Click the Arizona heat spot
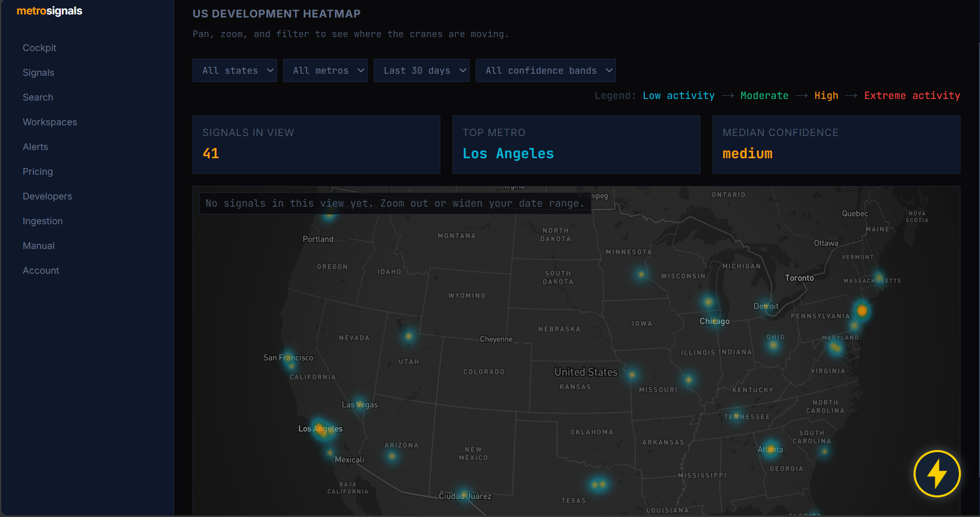The width and height of the screenshot is (980, 517). click(x=392, y=456)
